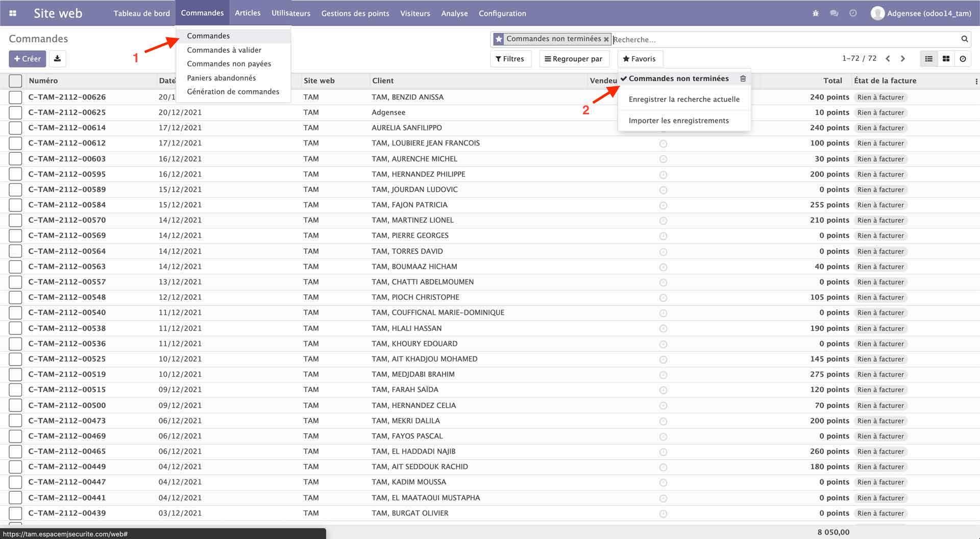Switch to activity clock view
This screenshot has height=539, width=980.
coord(963,59)
